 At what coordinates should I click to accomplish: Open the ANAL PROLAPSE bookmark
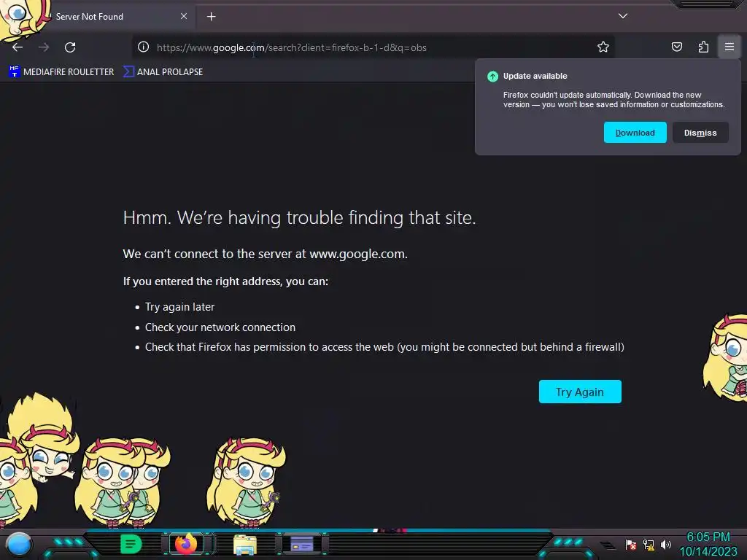163,72
